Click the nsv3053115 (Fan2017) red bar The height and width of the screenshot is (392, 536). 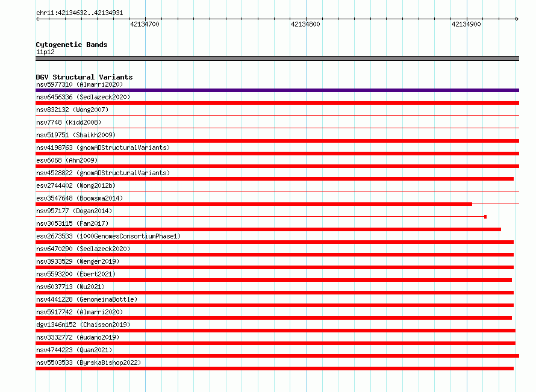point(269,229)
